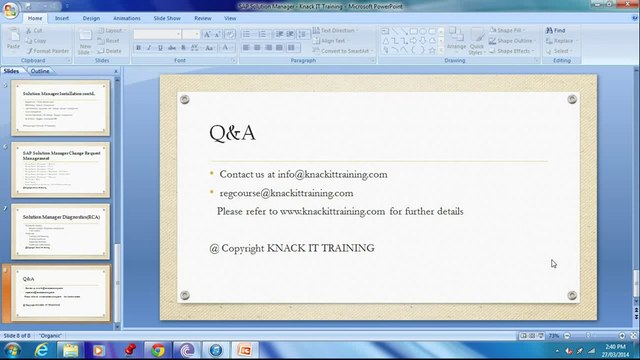Clear all text formatting
Image resolution: width=640 pixels, height=360 pixels.
(x=230, y=35)
